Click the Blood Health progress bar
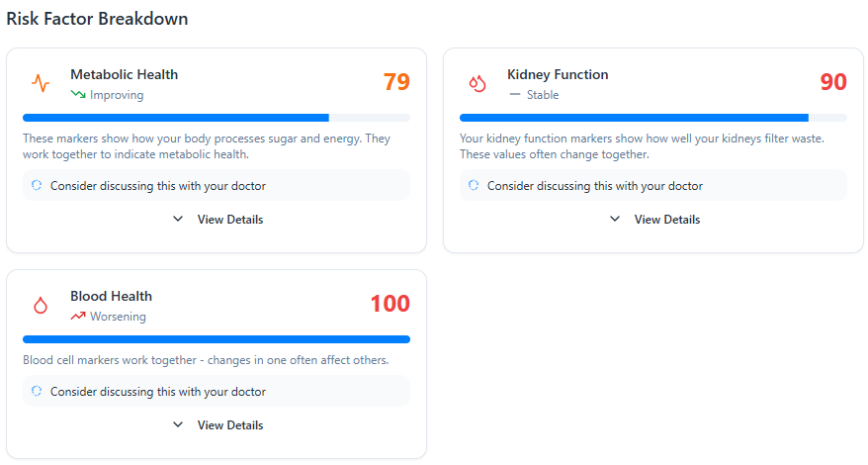This screenshot has height=465, width=868. click(216, 339)
